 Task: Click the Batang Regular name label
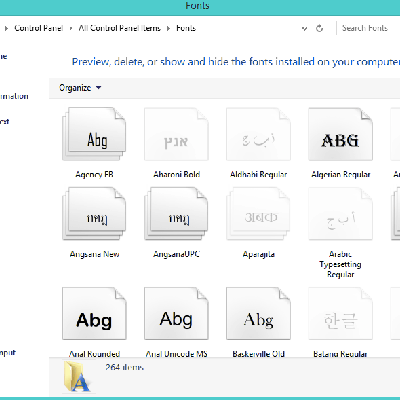(340, 354)
